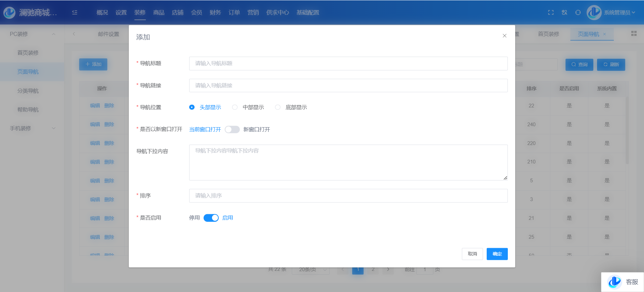Click the system administrator avatar icon
This screenshot has height=292, width=644.
coord(594,12)
